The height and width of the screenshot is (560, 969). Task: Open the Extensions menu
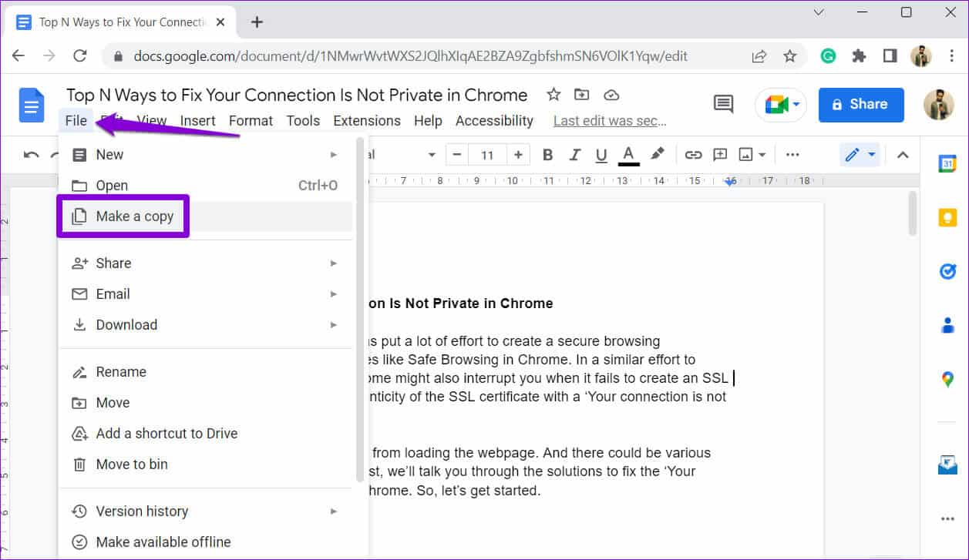point(366,121)
